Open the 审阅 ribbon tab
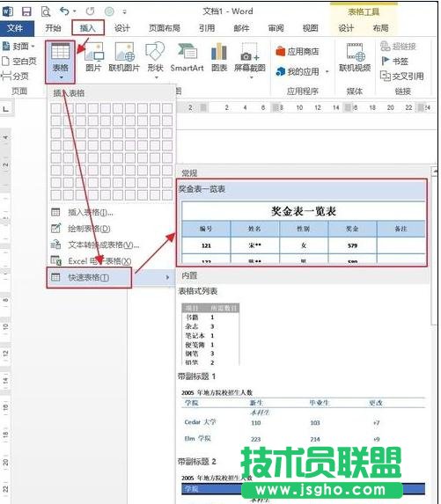Image resolution: width=441 pixels, height=504 pixels. coord(276,28)
